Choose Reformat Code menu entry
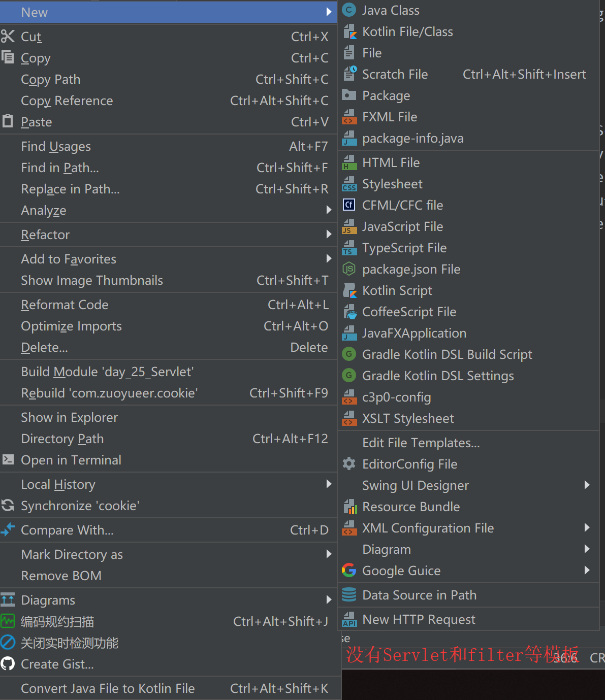The height and width of the screenshot is (700, 605). click(168, 305)
